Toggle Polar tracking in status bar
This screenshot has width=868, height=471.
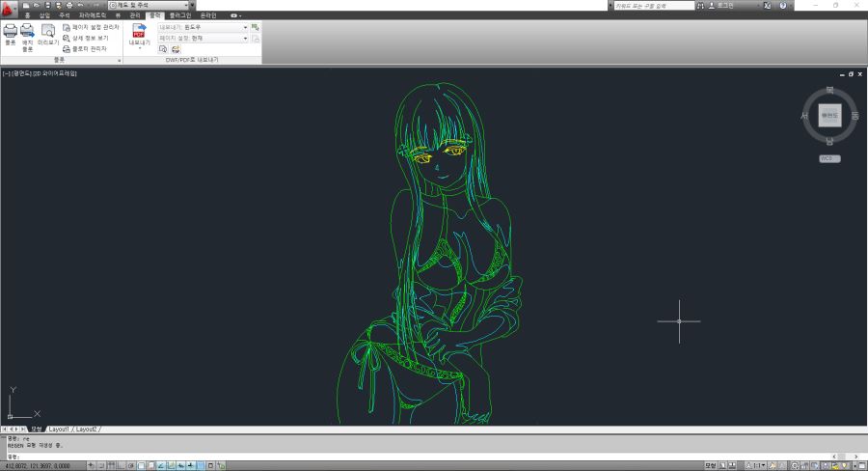pyautogui.click(x=130, y=465)
